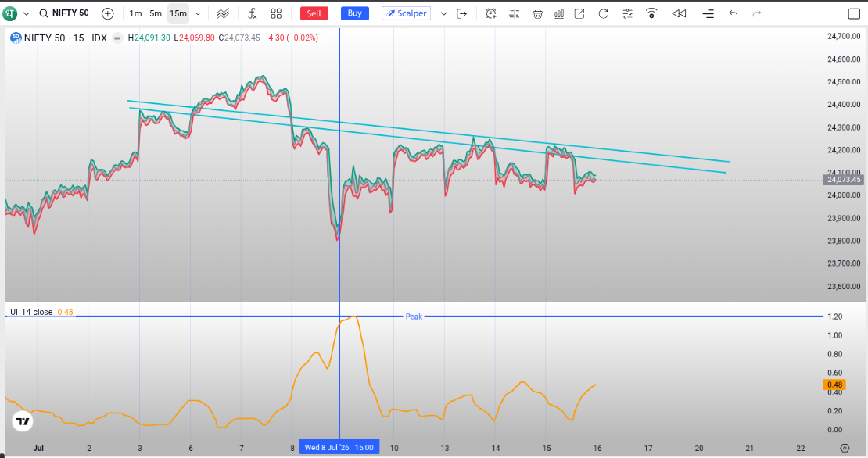Toggle NIFTY 50 legend visibility dash button
This screenshot has height=458, width=868.
(117, 38)
